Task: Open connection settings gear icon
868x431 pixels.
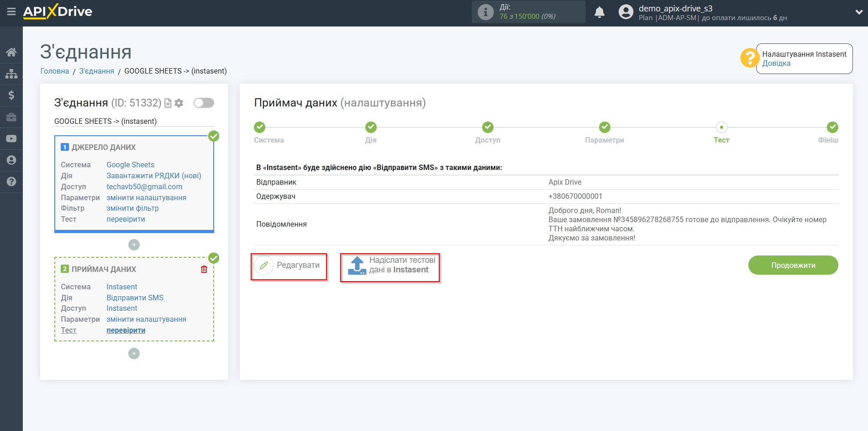Action: click(x=179, y=103)
